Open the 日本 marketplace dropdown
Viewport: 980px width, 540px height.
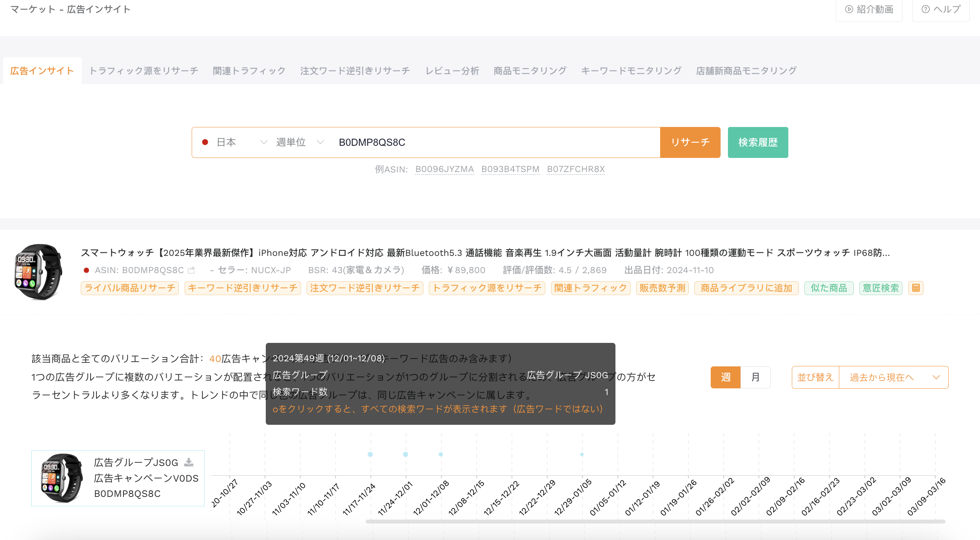click(234, 142)
